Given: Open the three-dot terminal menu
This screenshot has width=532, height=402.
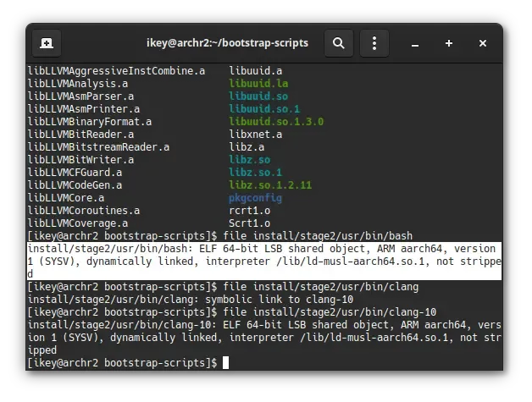Looking at the screenshot, I should tap(374, 43).
